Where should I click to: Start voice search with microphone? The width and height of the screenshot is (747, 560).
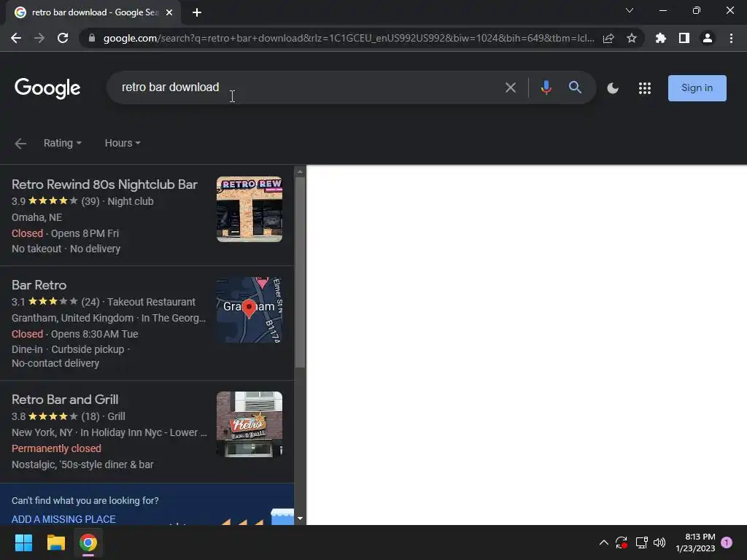click(x=546, y=87)
